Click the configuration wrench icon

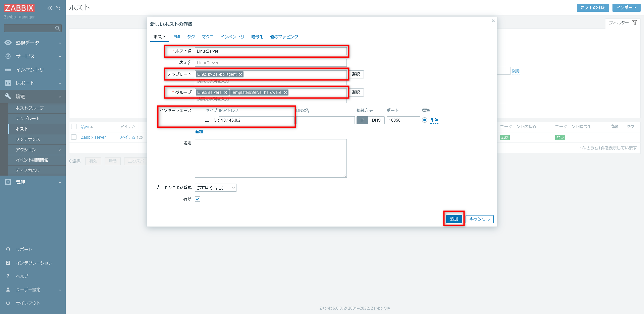point(8,96)
